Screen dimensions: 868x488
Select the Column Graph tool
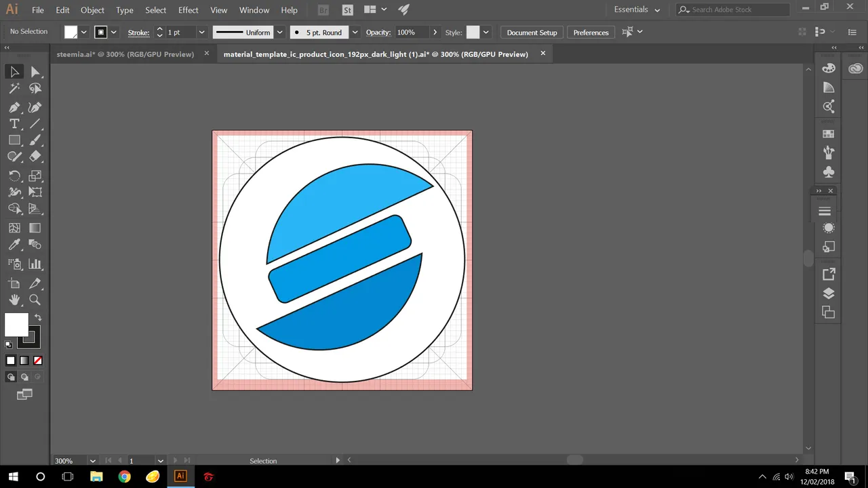click(35, 264)
